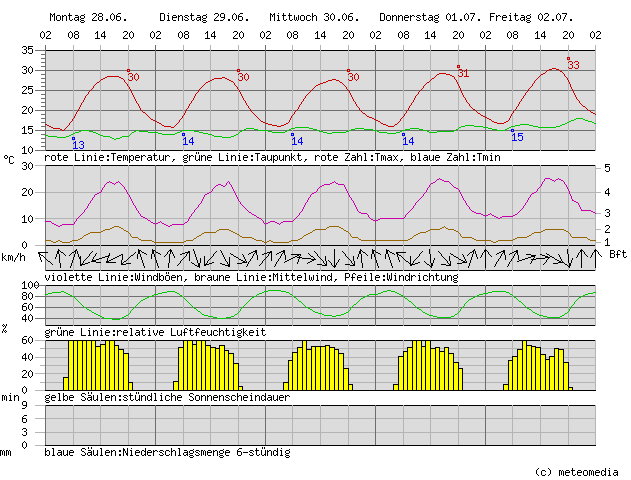
Task: Click the wind legend starting 'violette Linie'
Action: tap(251, 277)
